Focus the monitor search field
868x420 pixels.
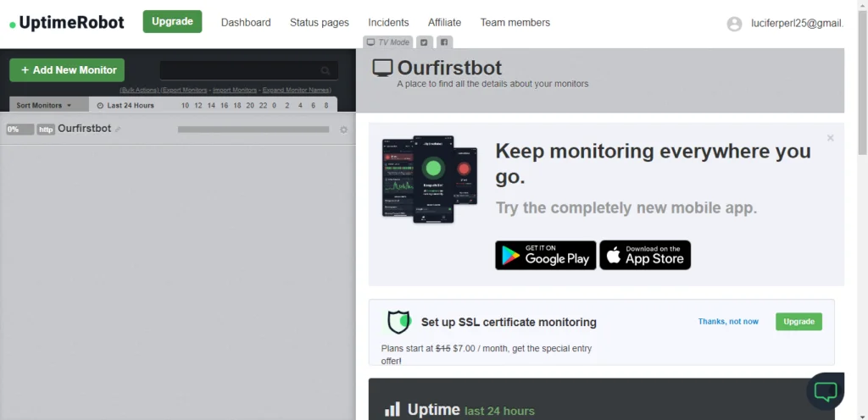[249, 71]
